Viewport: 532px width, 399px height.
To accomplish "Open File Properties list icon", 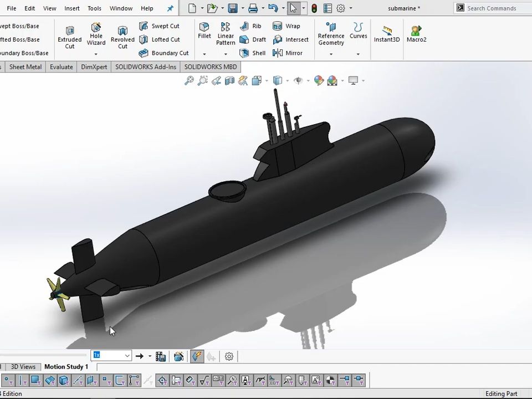I will (x=328, y=8).
